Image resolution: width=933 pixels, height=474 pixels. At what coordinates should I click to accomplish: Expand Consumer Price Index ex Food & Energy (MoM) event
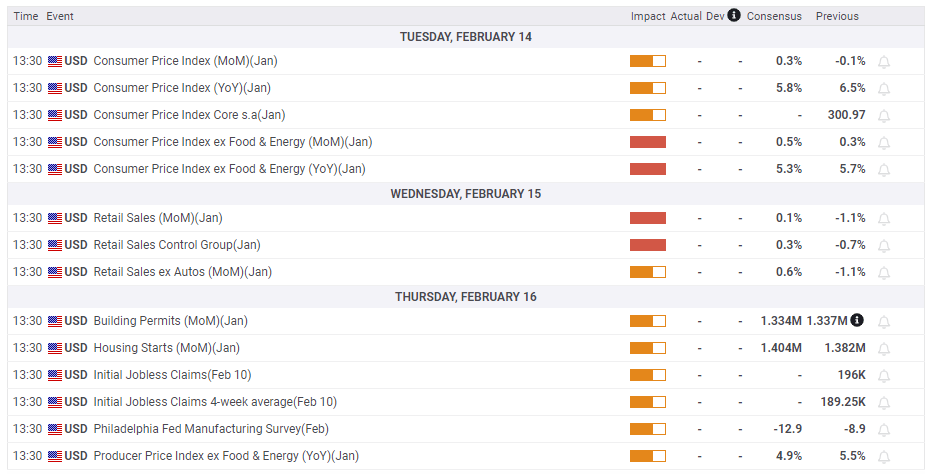[232, 142]
